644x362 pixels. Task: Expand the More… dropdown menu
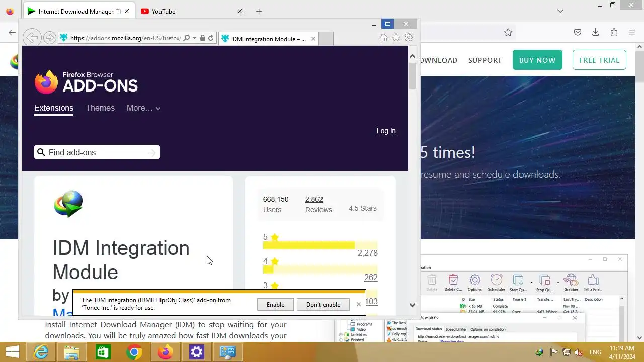click(x=143, y=108)
